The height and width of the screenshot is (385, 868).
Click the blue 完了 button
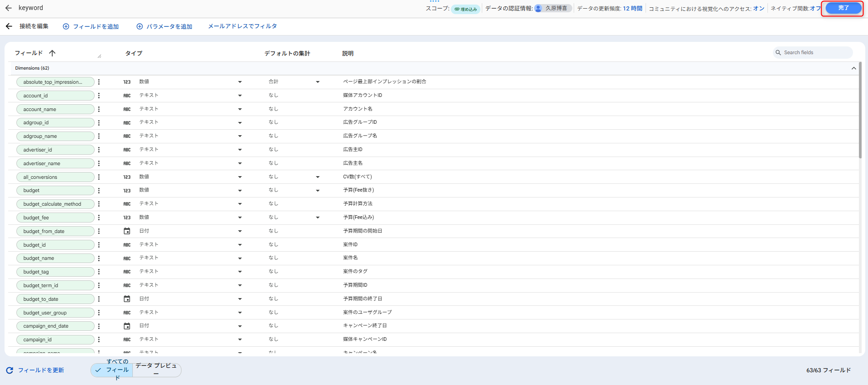click(843, 8)
